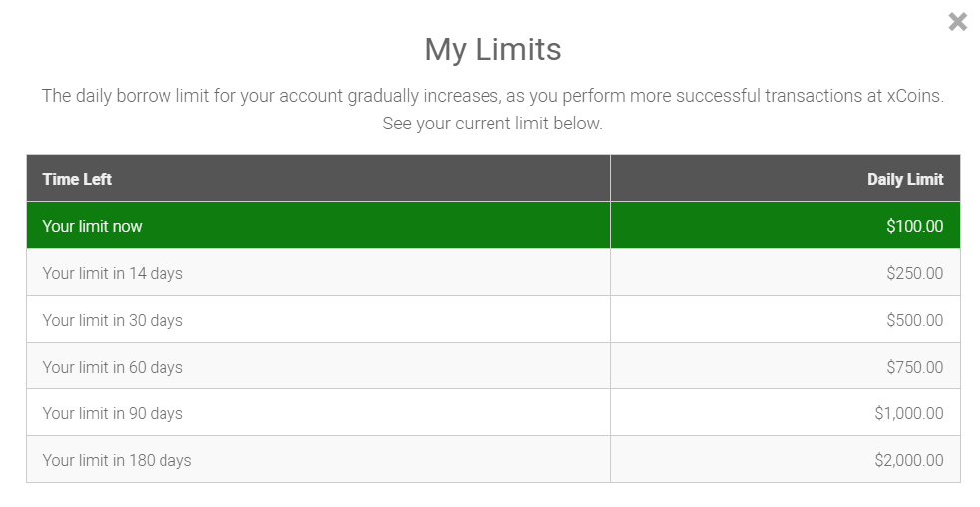
Task: Click 'See your current limit below' text
Action: pyautogui.click(x=492, y=125)
